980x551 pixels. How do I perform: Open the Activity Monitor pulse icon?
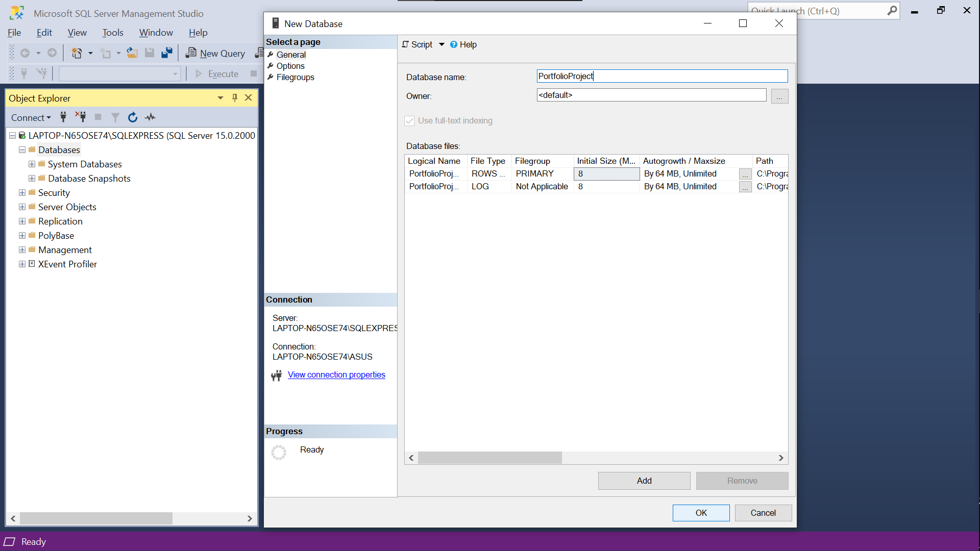coord(150,117)
